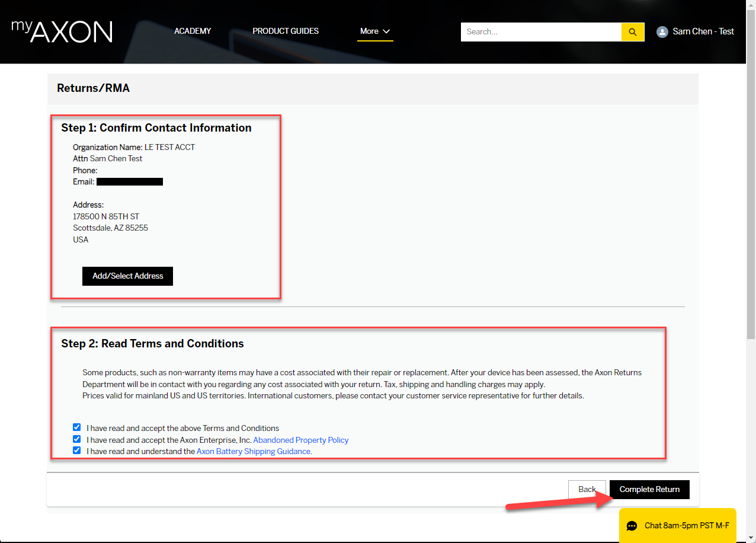Open the Chat 8am-5pm PST button
Image resolution: width=756 pixels, height=543 pixels.
point(677,525)
